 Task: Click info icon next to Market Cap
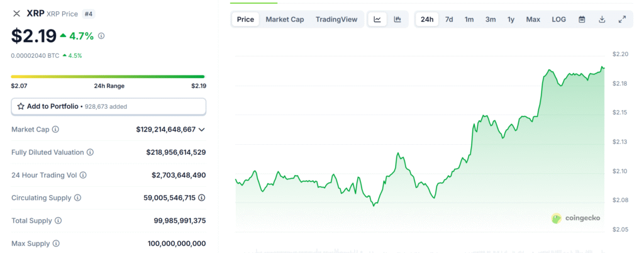coord(56,130)
